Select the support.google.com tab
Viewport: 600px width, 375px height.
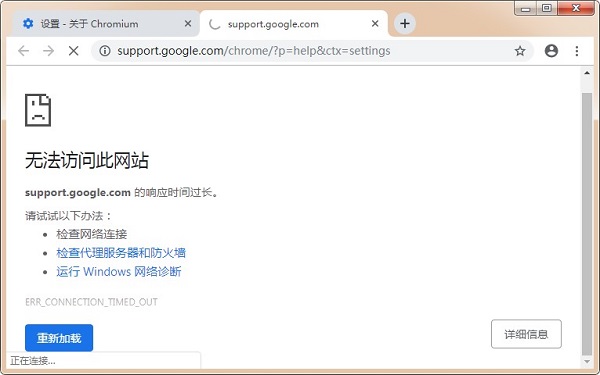294,24
